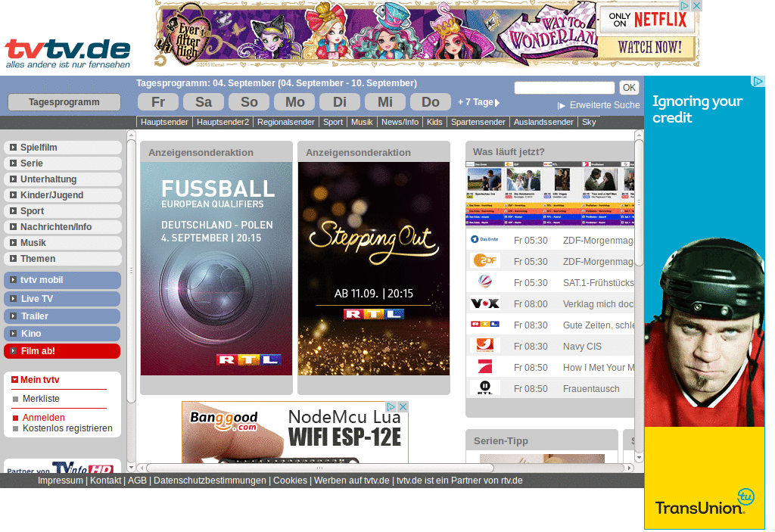Click RTL II logo in Frauentausch row
Viewport: 775px width, 532px height.
click(484, 387)
